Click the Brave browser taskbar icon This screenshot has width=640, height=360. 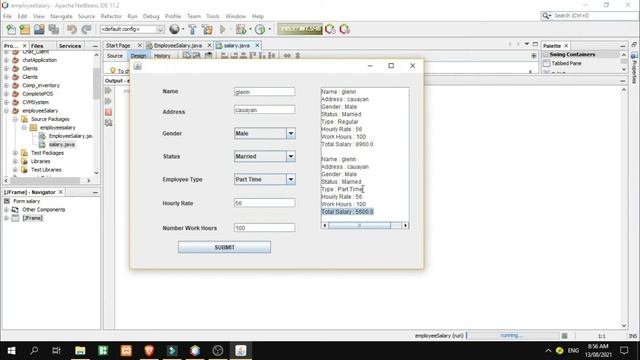point(149,351)
